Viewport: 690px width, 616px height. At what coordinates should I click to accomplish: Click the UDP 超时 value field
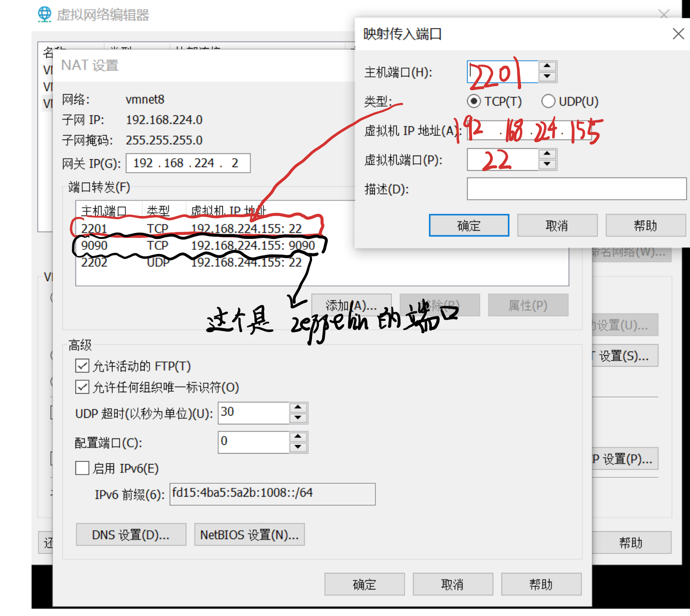254,413
